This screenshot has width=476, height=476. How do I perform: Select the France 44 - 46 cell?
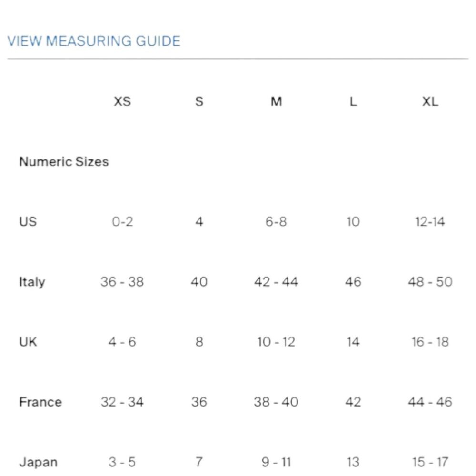tap(430, 402)
